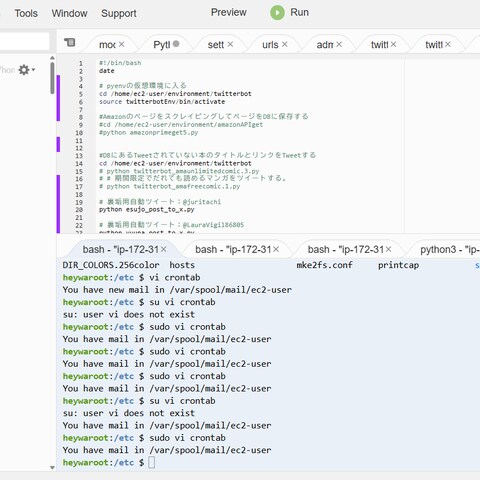Select the second bash terminal tab

[x=233, y=249]
